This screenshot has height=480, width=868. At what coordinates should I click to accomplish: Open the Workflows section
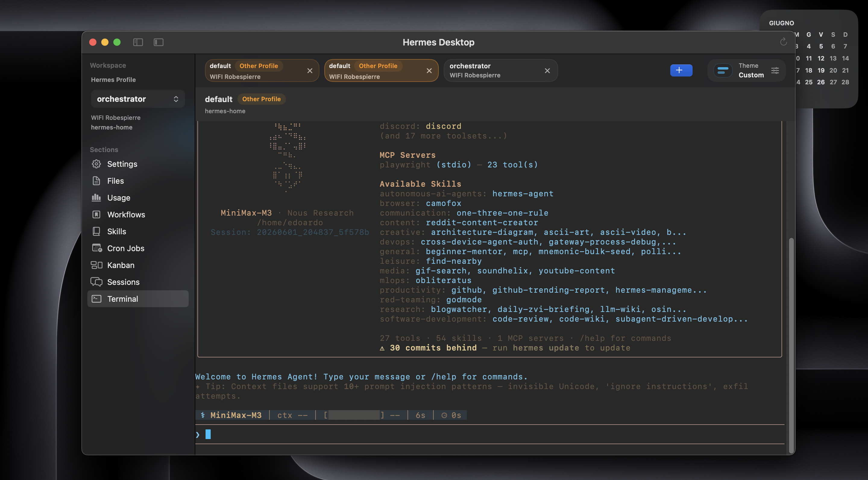[x=137, y=214]
